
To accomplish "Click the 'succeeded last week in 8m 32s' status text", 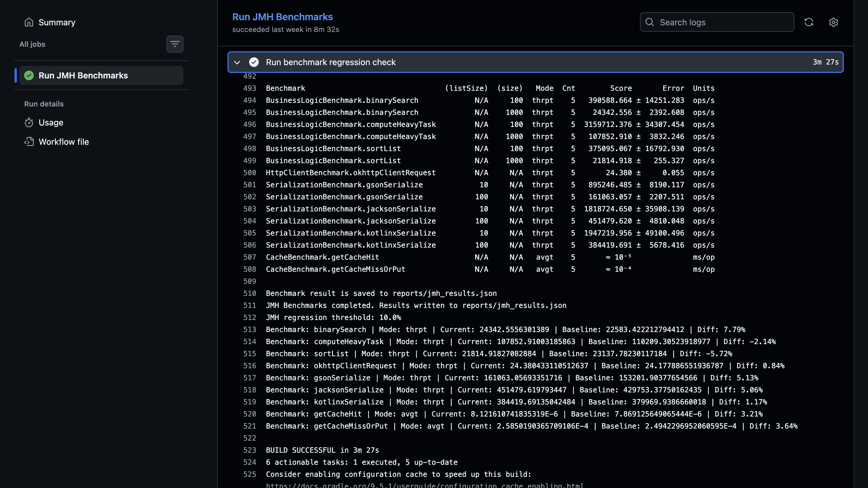I will 286,30.
